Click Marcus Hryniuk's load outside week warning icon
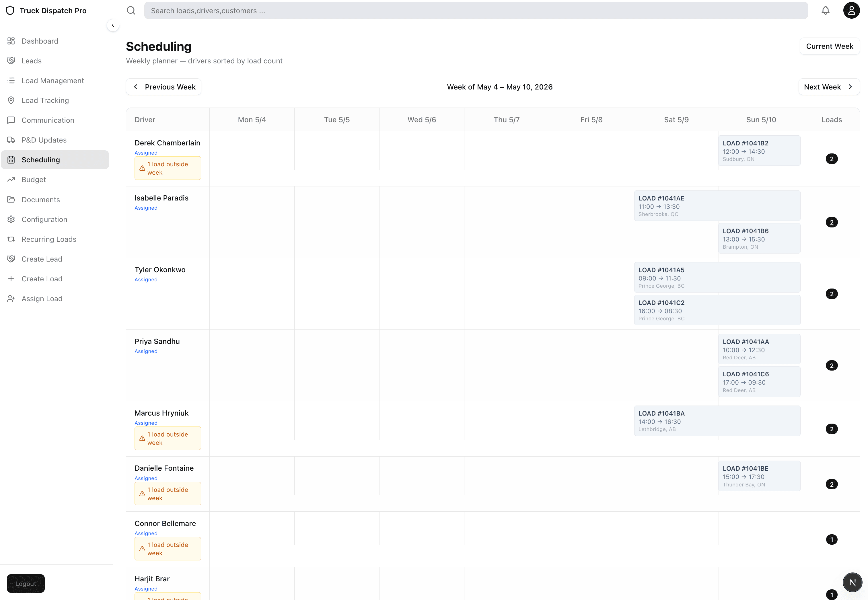868x600 pixels. tap(142, 438)
